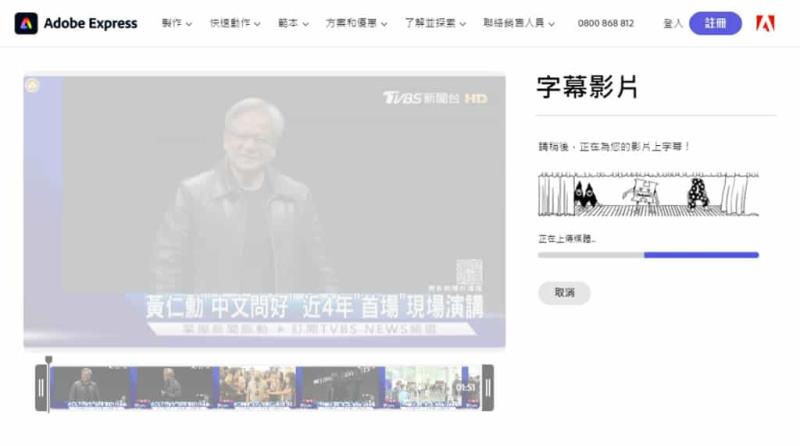Expand the 方案和優惠 menu
Image resolution: width=800 pixels, height=446 pixels.
[356, 23]
